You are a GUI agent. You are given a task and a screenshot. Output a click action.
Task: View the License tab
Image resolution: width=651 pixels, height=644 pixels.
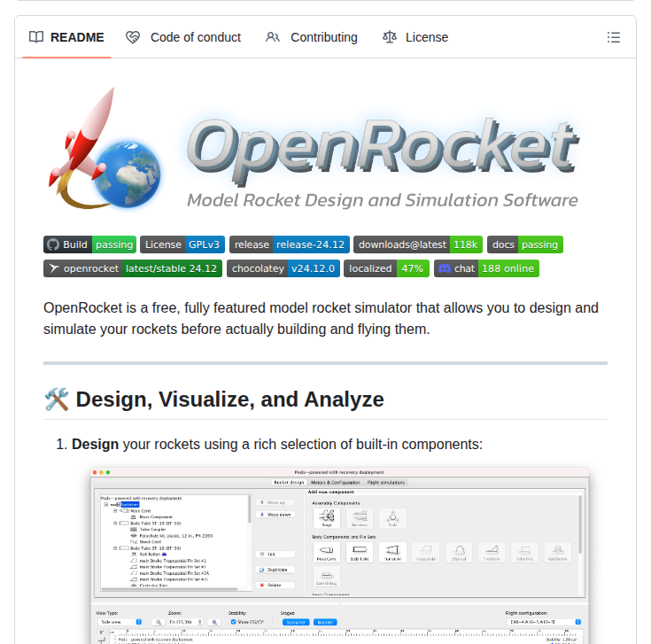tap(415, 37)
